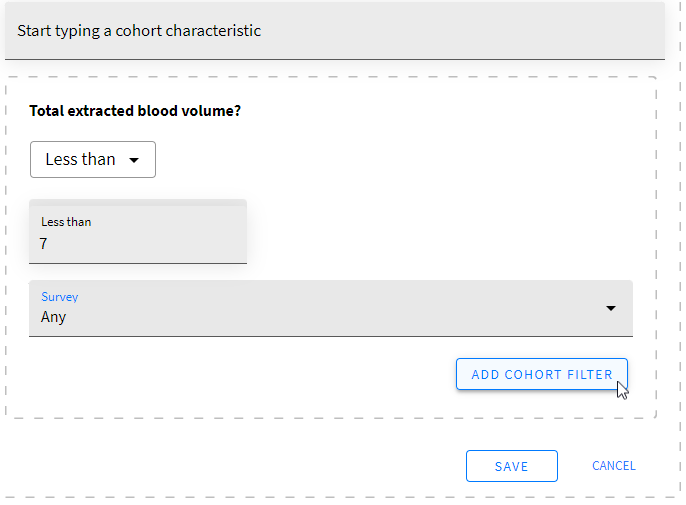Viewport: 686px width, 505px height.
Task: Click the Survey dropdown arrow icon
Action: (x=611, y=308)
